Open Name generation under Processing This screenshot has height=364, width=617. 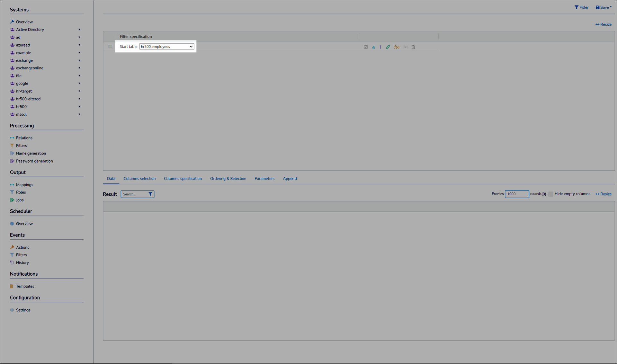pos(31,153)
